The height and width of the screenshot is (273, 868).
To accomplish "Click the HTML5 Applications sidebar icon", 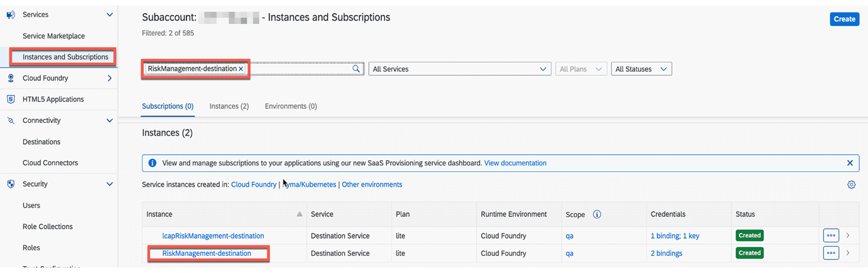I will 10,99.
